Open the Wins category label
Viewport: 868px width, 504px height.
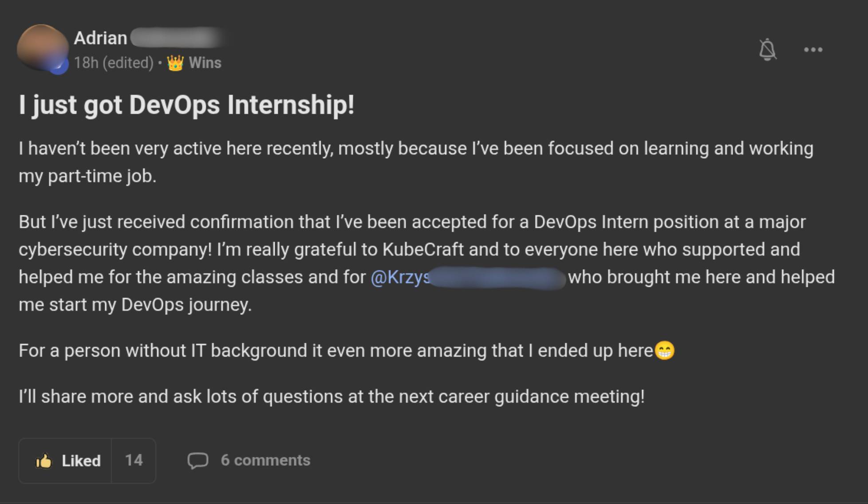point(205,63)
